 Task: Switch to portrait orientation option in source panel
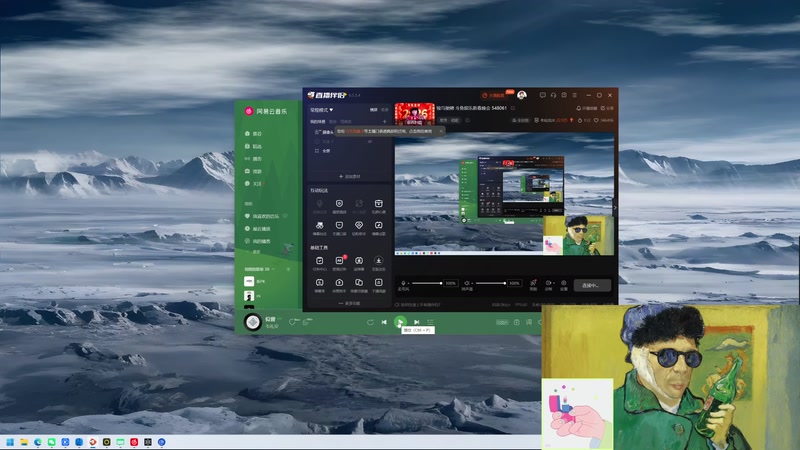384,109
